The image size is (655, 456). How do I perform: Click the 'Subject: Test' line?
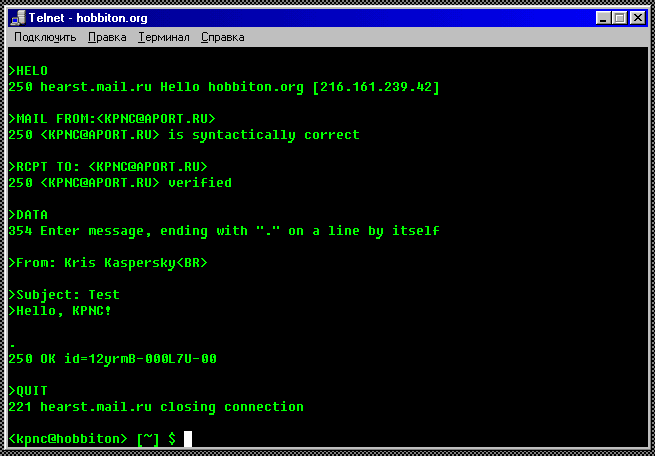coord(64,295)
